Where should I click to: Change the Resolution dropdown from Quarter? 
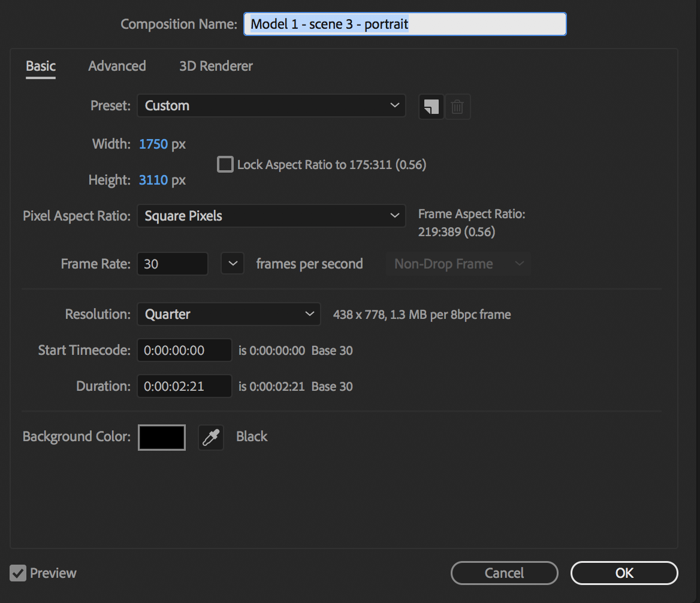point(228,314)
